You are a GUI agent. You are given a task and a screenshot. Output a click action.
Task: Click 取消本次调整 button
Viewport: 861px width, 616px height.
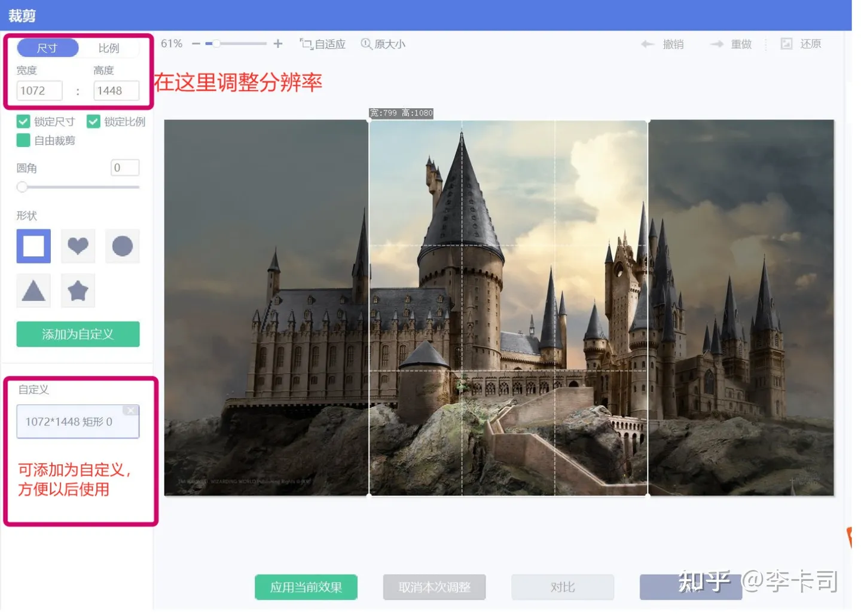click(x=435, y=587)
